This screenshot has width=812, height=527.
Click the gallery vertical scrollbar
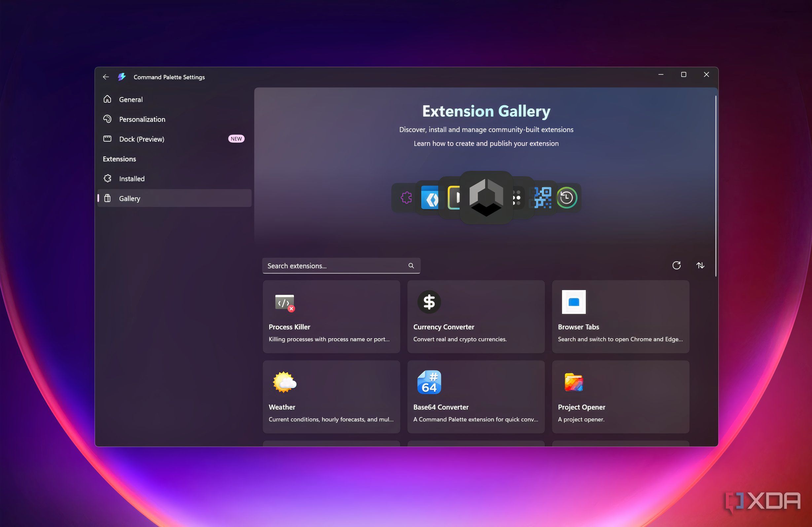pyautogui.click(x=716, y=186)
